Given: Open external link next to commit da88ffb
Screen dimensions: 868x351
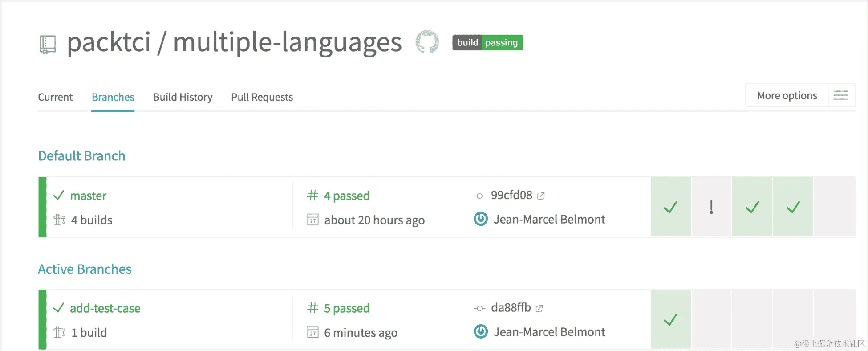Looking at the screenshot, I should click(539, 308).
